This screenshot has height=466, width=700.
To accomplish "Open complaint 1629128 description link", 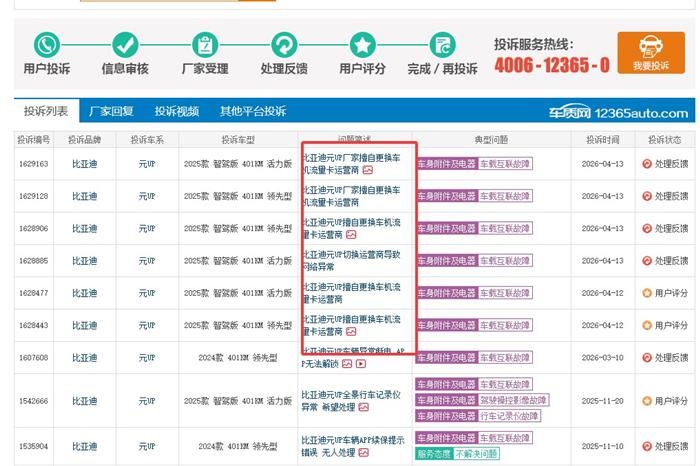I will pos(351,196).
